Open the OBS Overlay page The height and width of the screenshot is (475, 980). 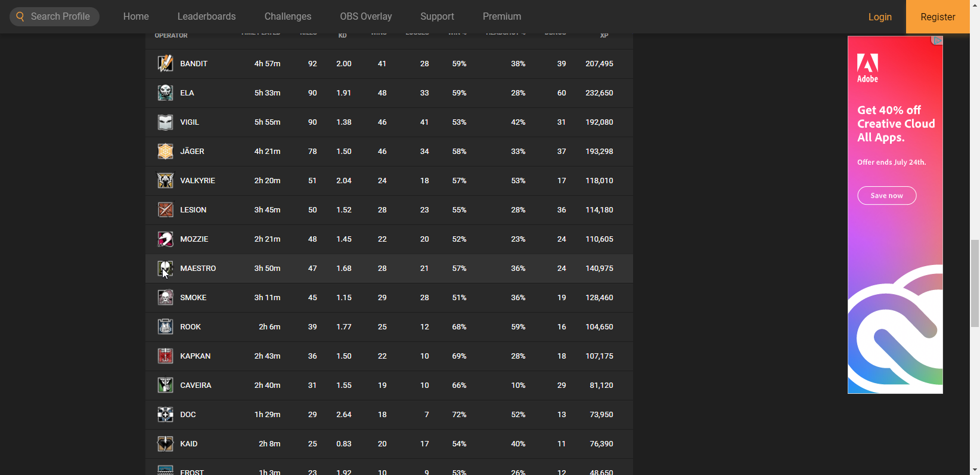(365, 17)
